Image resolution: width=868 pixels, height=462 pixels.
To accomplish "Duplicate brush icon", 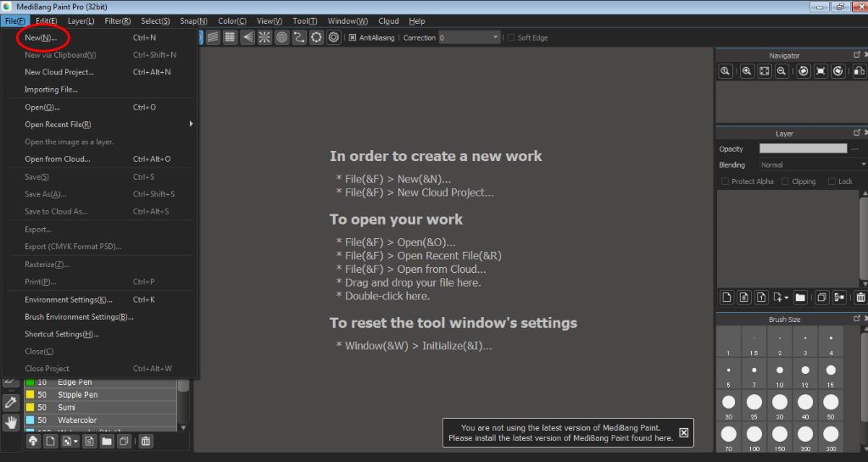I will click(x=124, y=441).
